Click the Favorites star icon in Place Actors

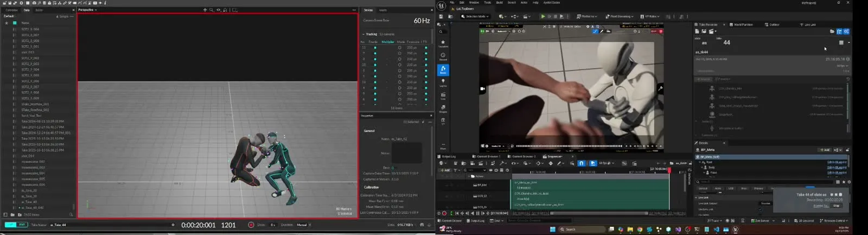point(443,42)
